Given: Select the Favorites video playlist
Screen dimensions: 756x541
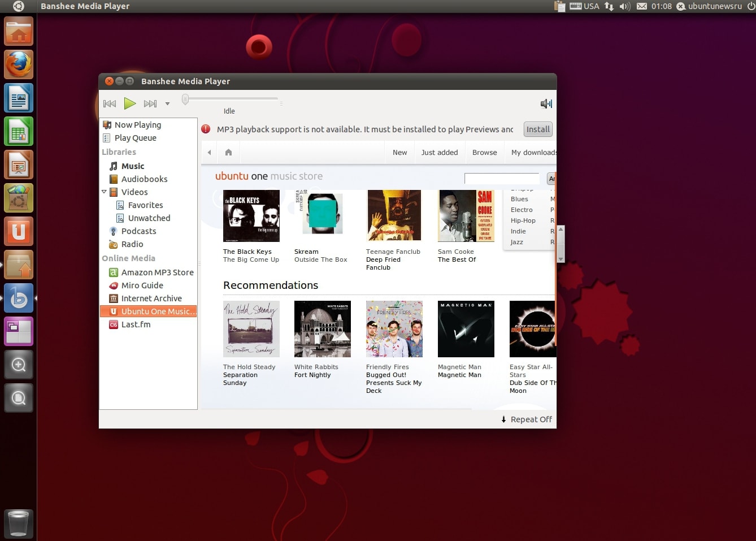Looking at the screenshot, I should click(145, 205).
